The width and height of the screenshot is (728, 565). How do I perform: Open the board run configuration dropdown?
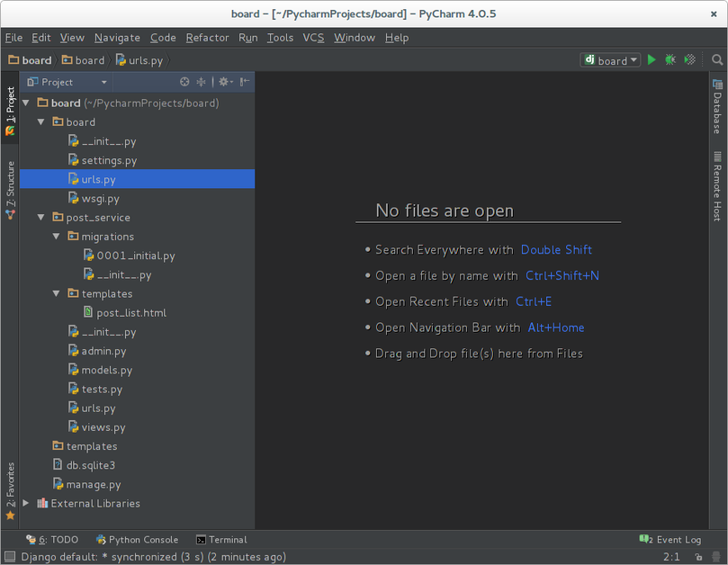610,60
